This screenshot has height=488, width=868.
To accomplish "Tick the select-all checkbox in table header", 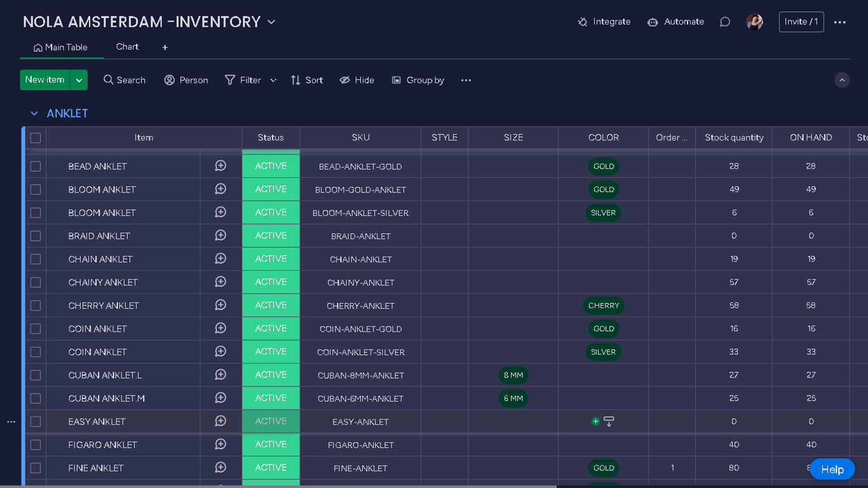I will [x=36, y=138].
